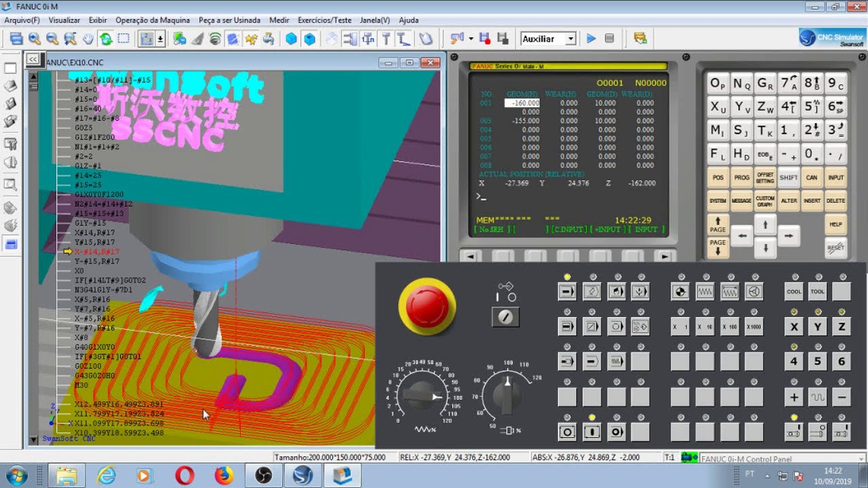Click the blue cycle start play icon
The width and height of the screenshot is (868, 488).
[x=591, y=39]
